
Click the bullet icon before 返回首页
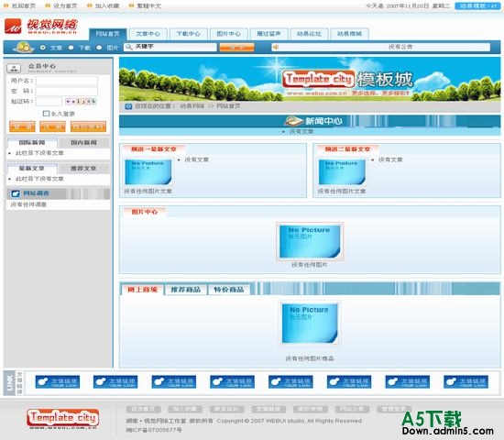point(5,5)
